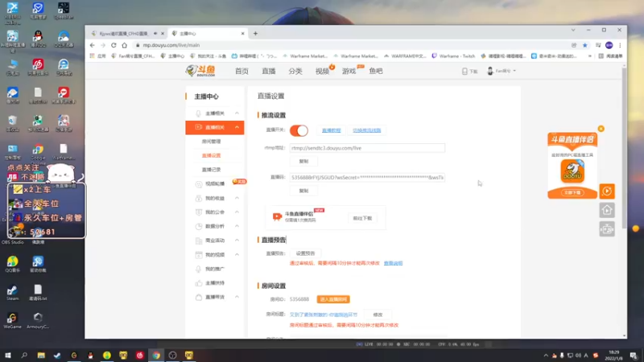Select 直播设置 in the sidebar

tap(211, 155)
